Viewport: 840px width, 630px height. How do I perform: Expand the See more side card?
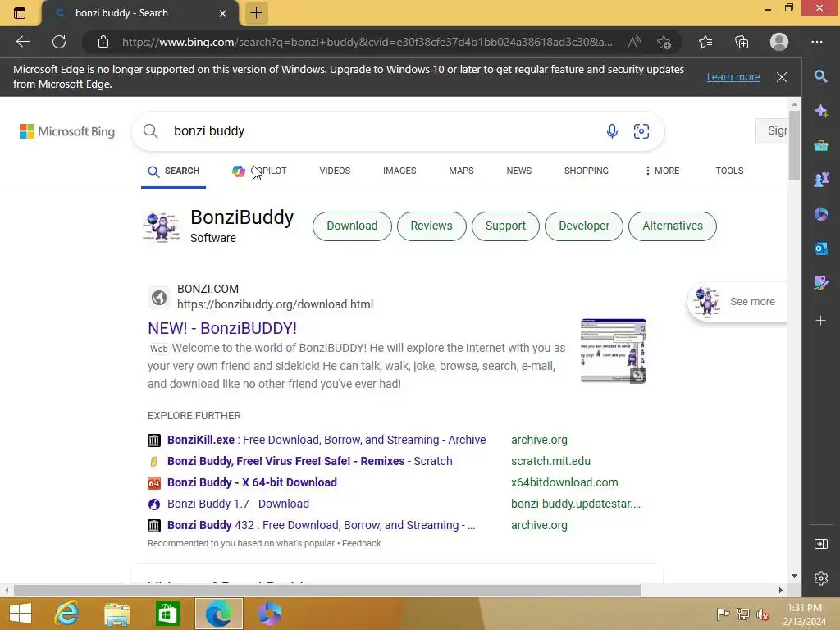738,302
